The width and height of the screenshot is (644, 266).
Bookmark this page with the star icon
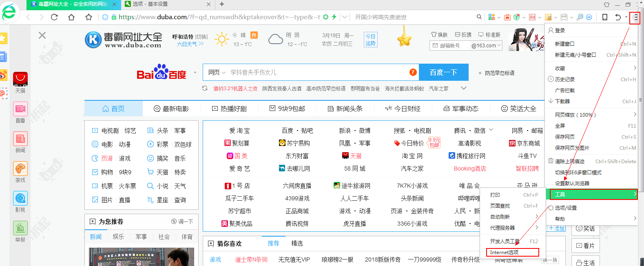pyautogui.click(x=89, y=17)
